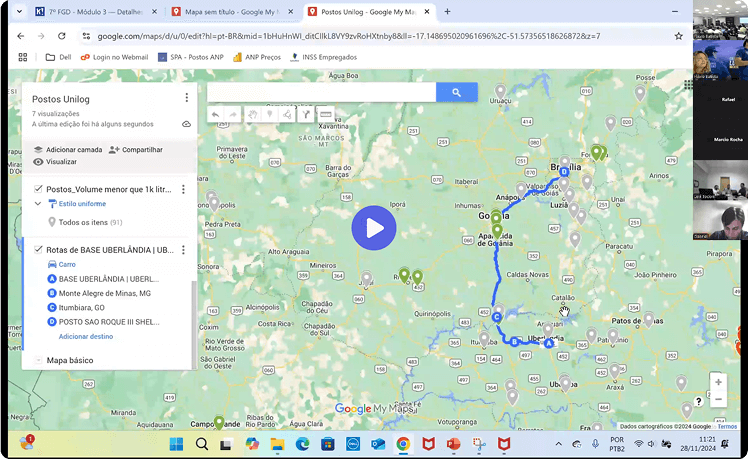Go back with the browser back arrow
This screenshot has height=460, width=749.
tap(21, 36)
